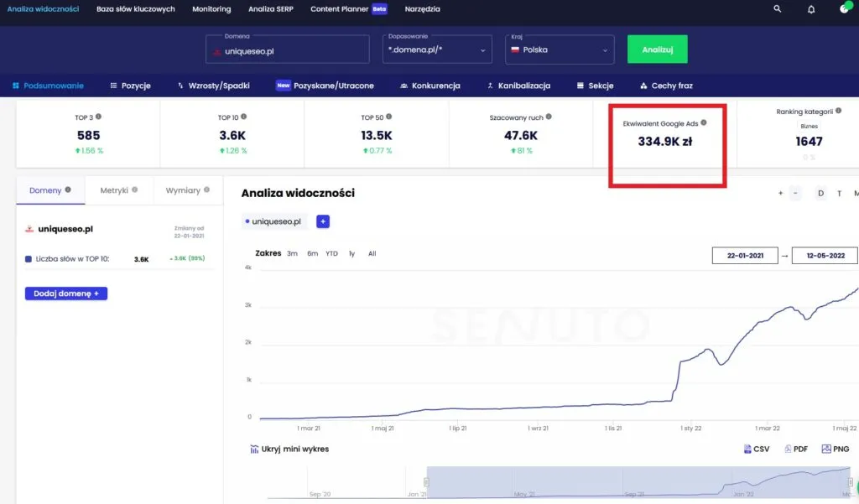
Task: Open the Dopasowanie dropdown
Action: [437, 49]
